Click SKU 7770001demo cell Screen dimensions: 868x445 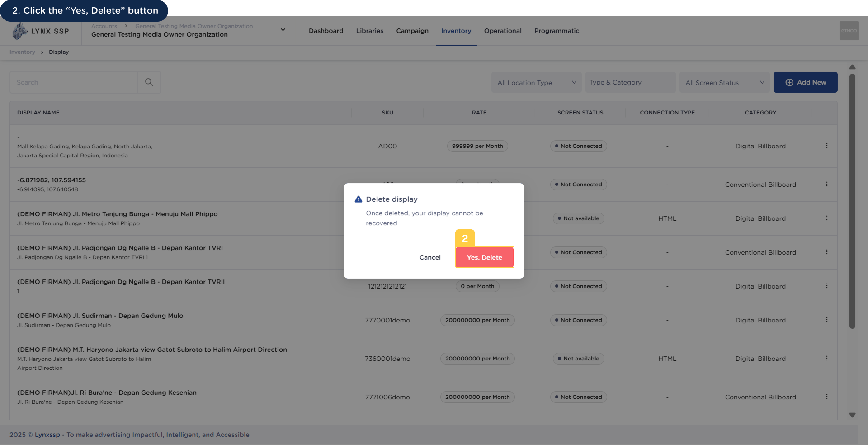coord(387,320)
